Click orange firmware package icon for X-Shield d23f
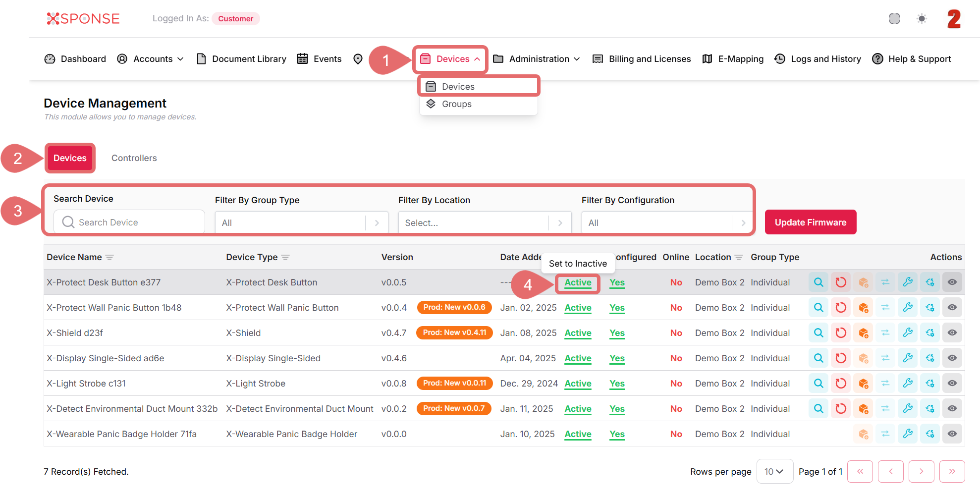 [863, 333]
